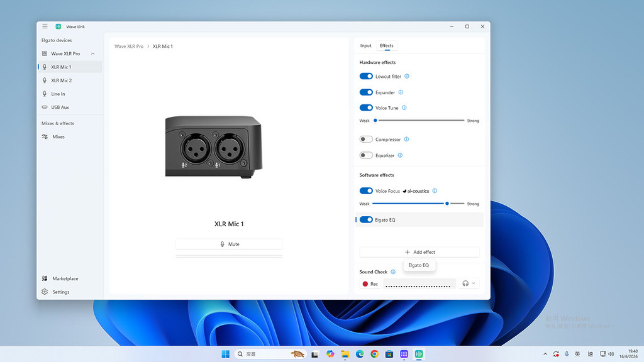The width and height of the screenshot is (644, 362).
Task: Click the Sound Check dotted waveform bar
Action: [419, 283]
